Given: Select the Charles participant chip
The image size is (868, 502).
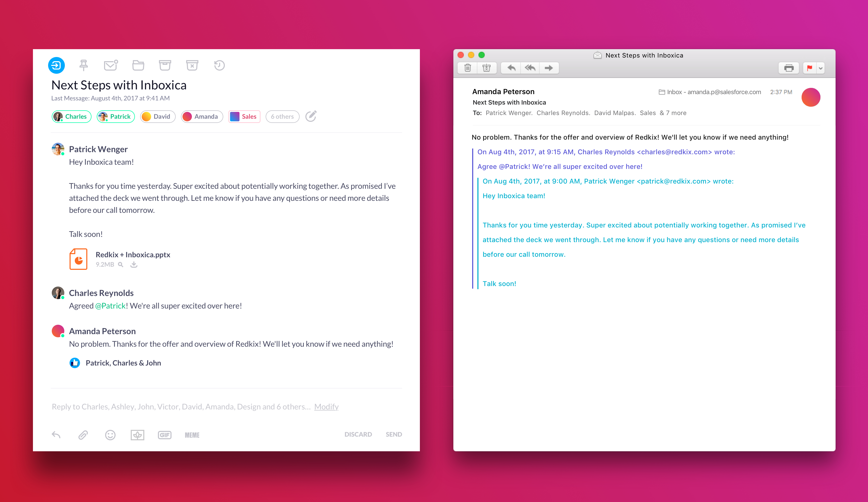Looking at the screenshot, I should click(x=71, y=116).
